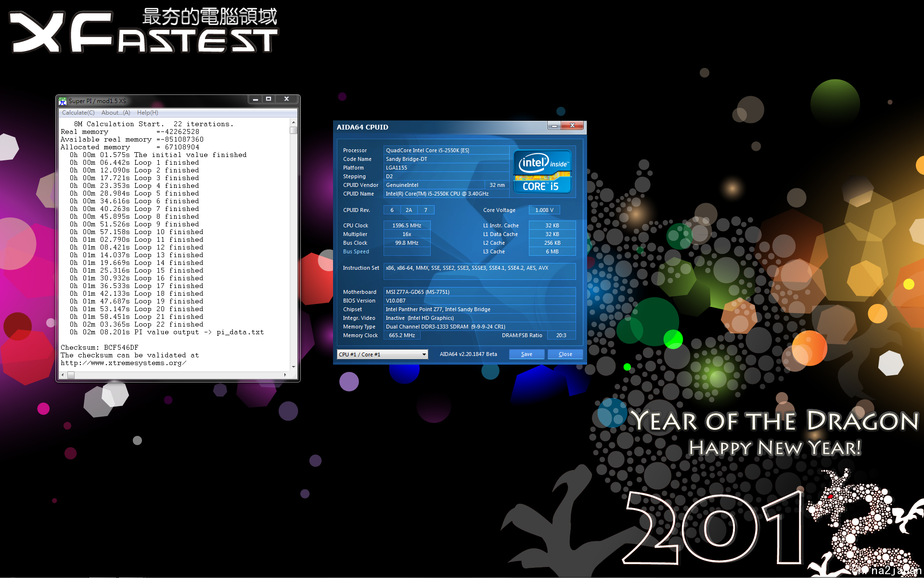The width and height of the screenshot is (924, 578).
Task: Click Super PI horizontal scrollbar right arrow
Action: tap(285, 375)
